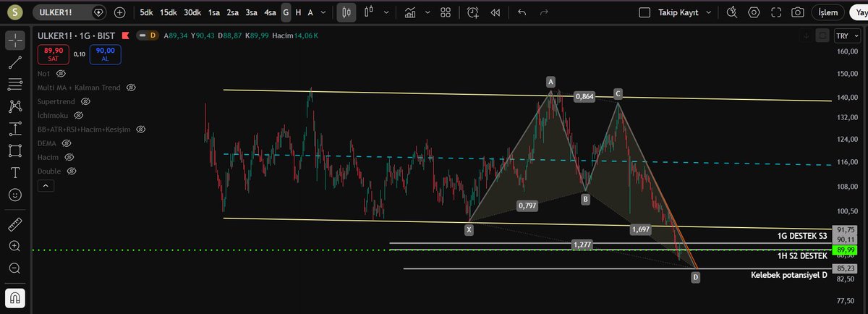868x314 pixels.
Task: Click the zoom in tool
Action: [14, 246]
